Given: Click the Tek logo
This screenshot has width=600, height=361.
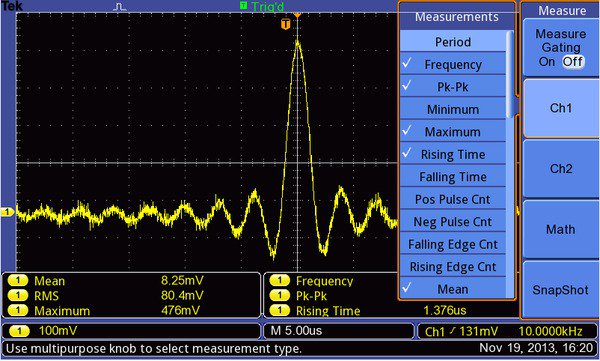Looking at the screenshot, I should pyautogui.click(x=12, y=6).
